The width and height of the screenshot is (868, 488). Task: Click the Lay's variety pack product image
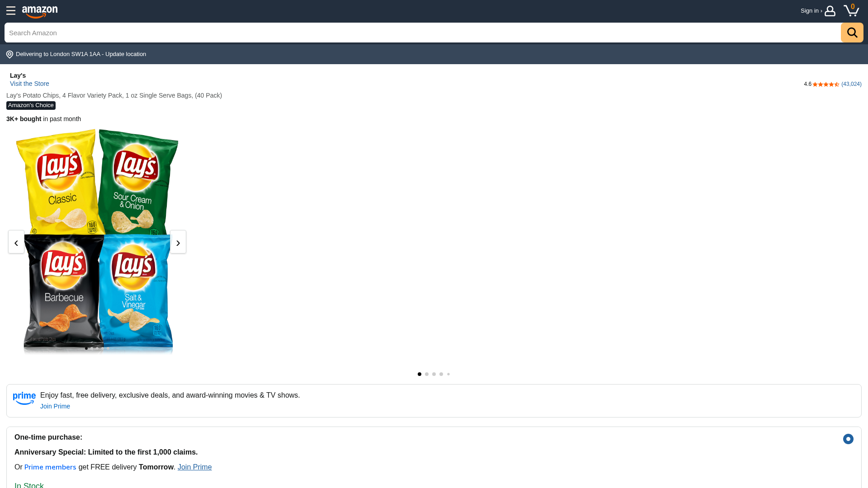(x=98, y=241)
